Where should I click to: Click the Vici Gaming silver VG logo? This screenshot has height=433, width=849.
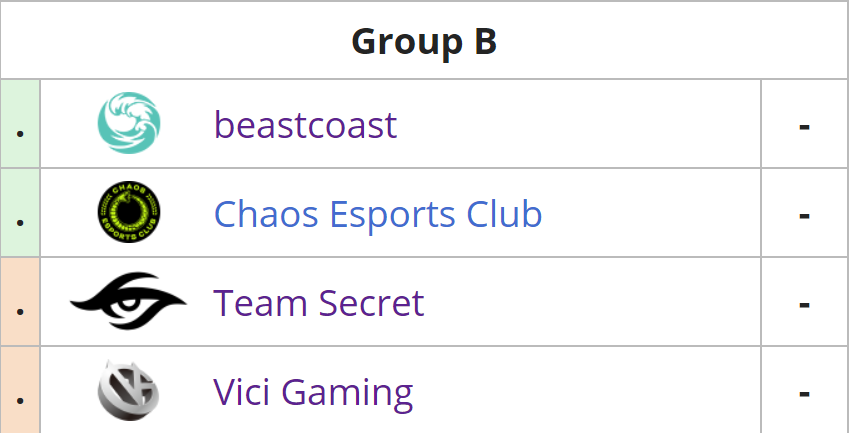coord(128,390)
